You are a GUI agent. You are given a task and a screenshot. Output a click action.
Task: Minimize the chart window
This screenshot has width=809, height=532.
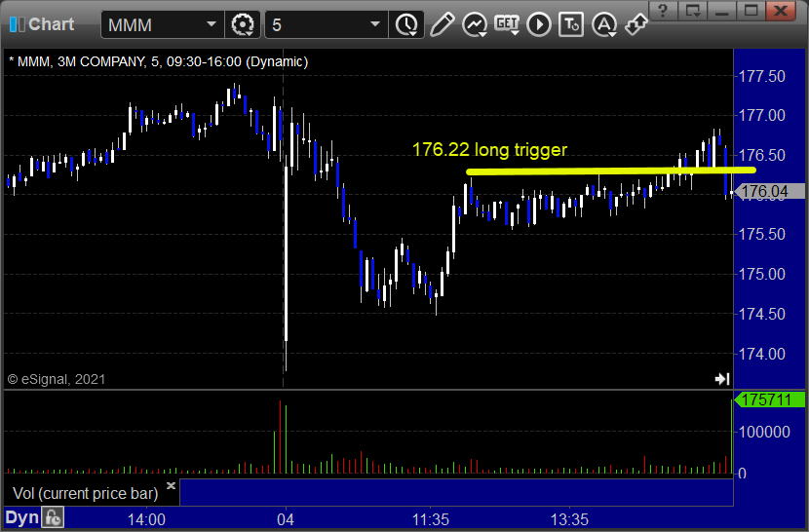[721, 11]
